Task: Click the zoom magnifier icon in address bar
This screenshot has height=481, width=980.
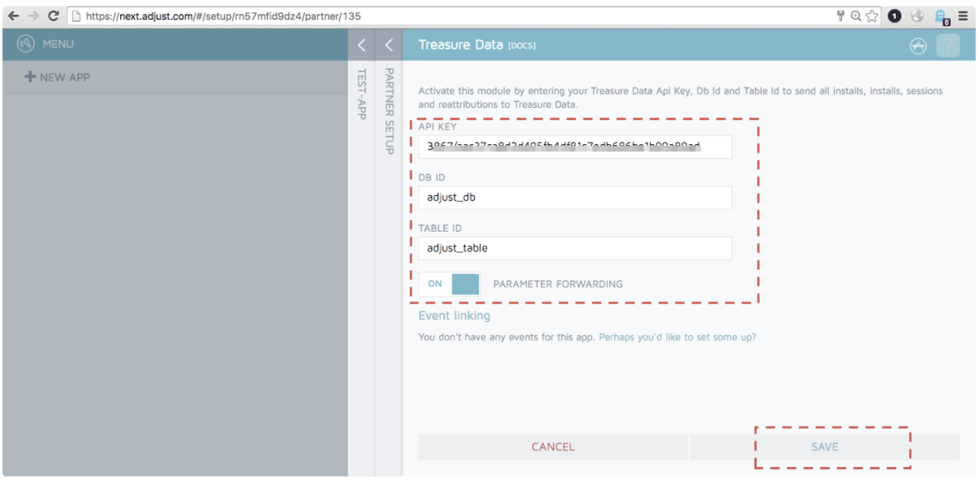Action: [x=855, y=16]
